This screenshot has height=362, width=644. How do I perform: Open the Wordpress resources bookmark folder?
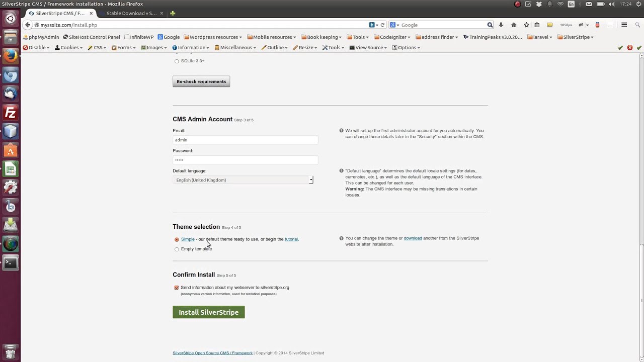[213, 37]
